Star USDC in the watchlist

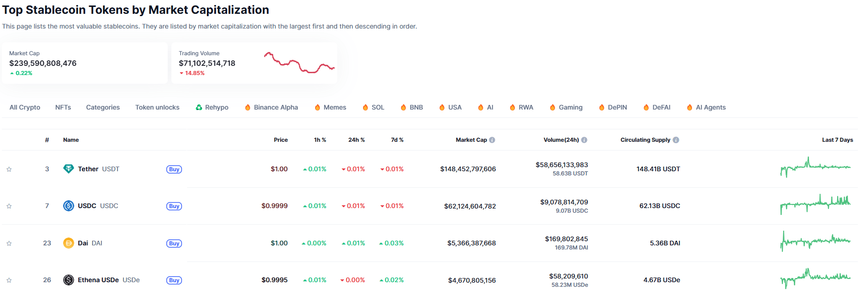(9, 206)
